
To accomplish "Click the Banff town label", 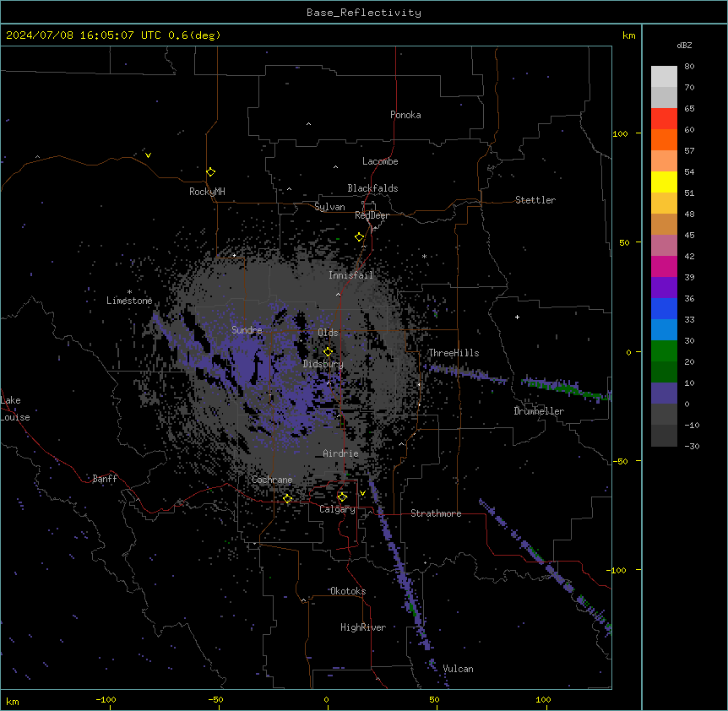I will click(x=105, y=479).
